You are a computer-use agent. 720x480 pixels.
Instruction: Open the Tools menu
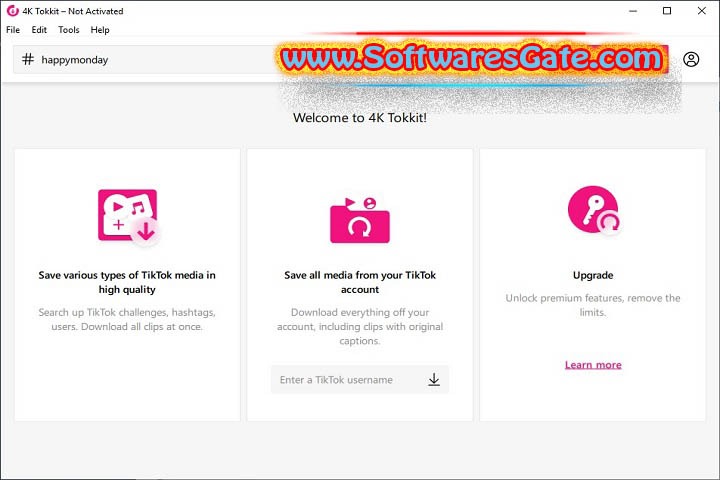[68, 30]
